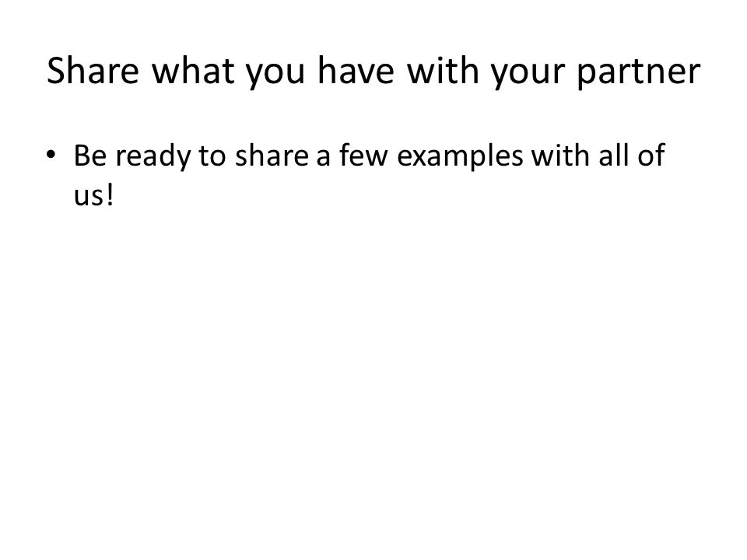Click the word "what" in the title
The image size is (747, 560).
(x=193, y=71)
